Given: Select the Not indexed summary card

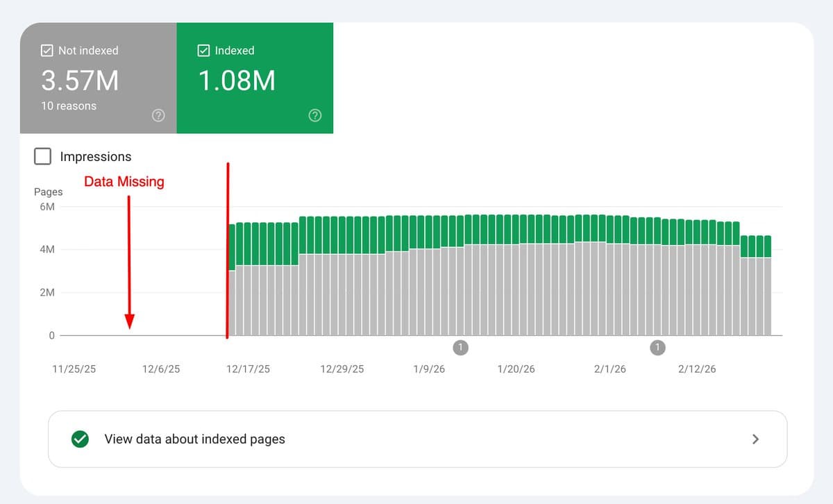Looking at the screenshot, I should coord(97,76).
